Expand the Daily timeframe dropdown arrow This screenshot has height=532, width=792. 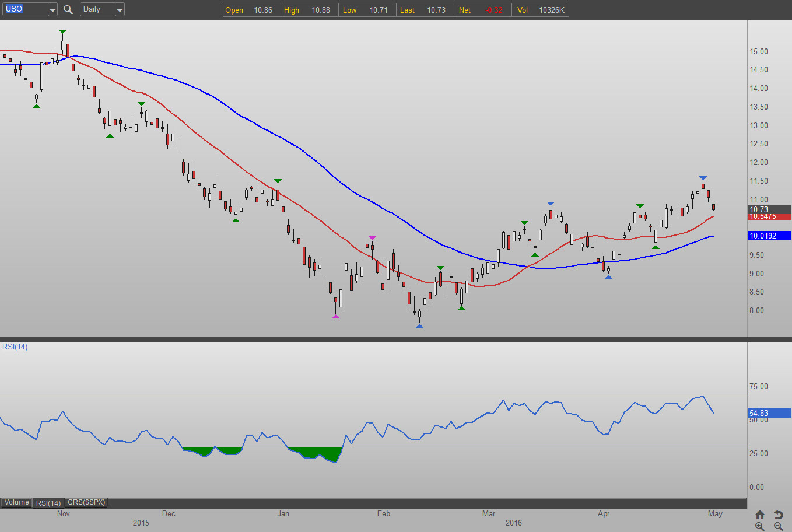[x=120, y=10]
